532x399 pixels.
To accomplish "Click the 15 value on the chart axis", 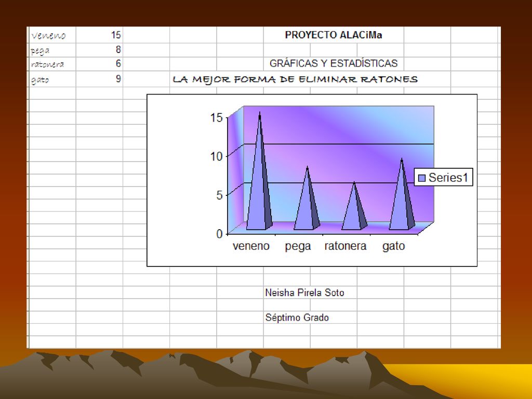I will coord(216,118).
